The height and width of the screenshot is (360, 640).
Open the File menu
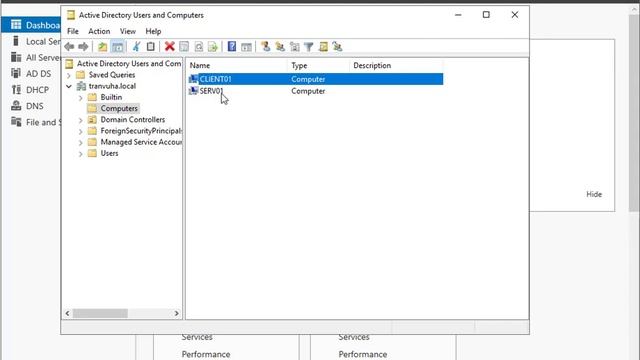click(73, 31)
